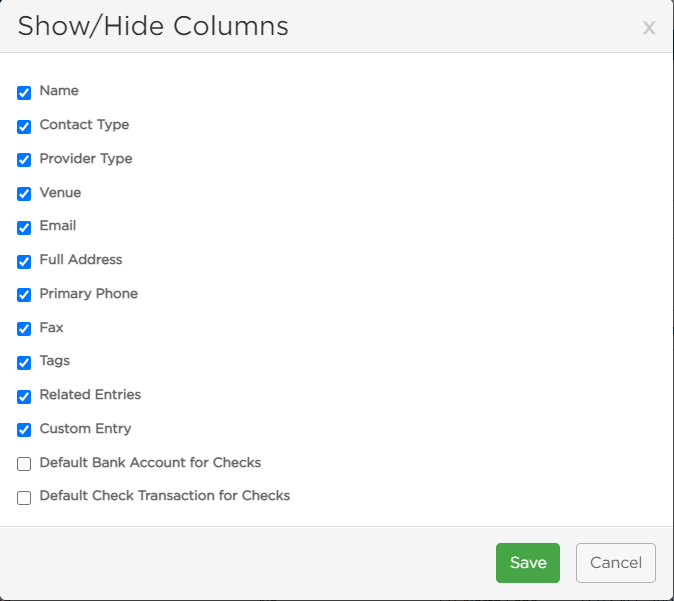
Task: Click the Related Entries label text
Action: [90, 395]
